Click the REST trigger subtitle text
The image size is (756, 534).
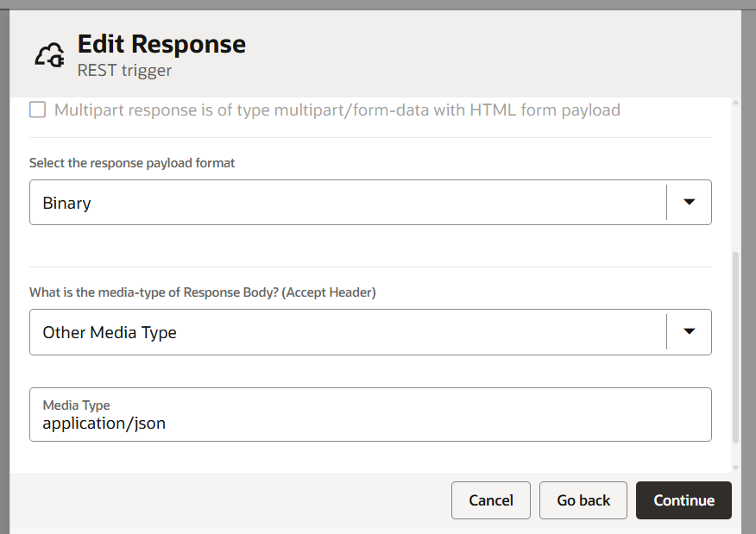124,71
